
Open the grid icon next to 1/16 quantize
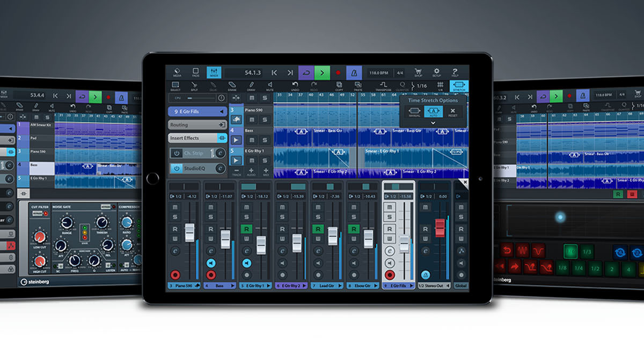click(x=440, y=86)
